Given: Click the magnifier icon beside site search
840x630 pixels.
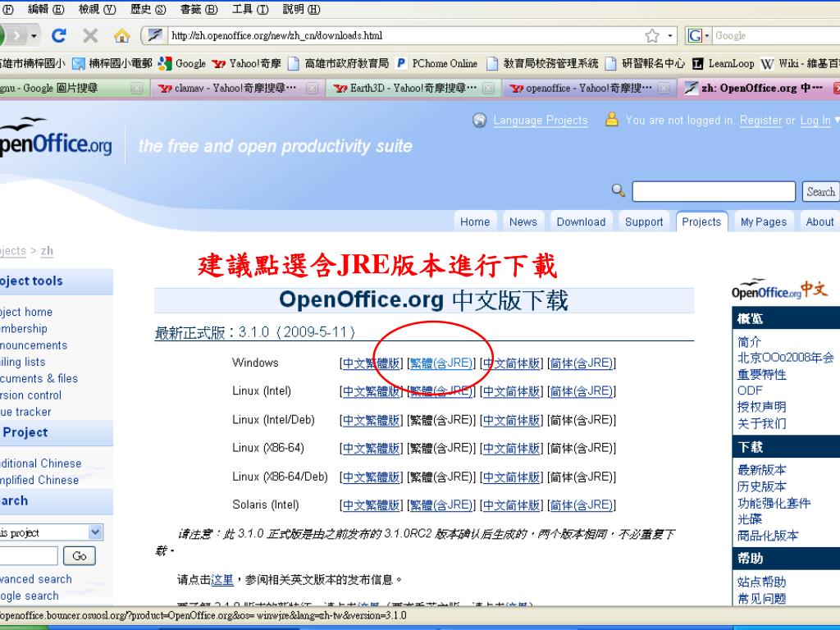Looking at the screenshot, I should (619, 190).
